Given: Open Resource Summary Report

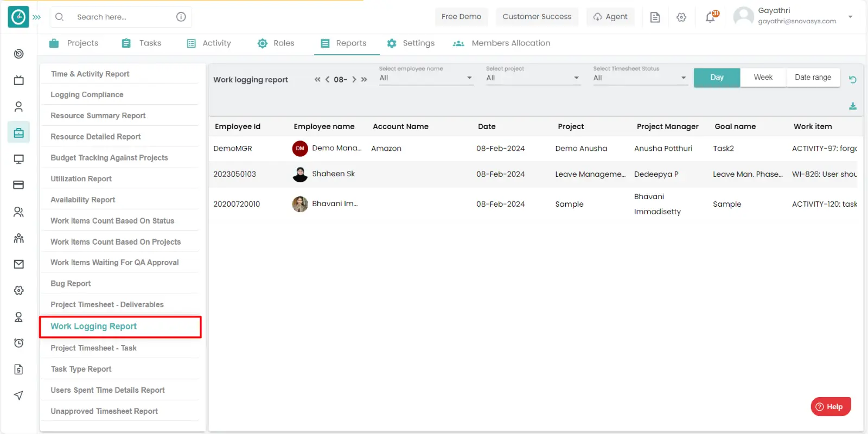Looking at the screenshot, I should (x=98, y=116).
